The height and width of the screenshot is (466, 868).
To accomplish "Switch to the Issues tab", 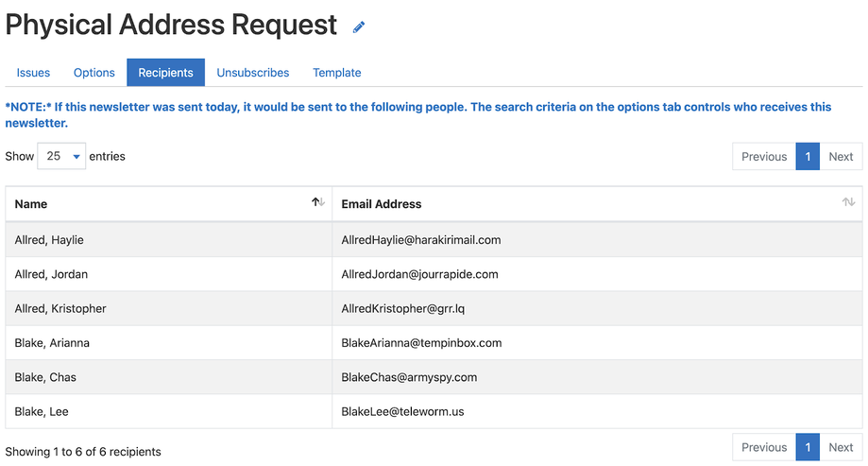I will click(33, 73).
